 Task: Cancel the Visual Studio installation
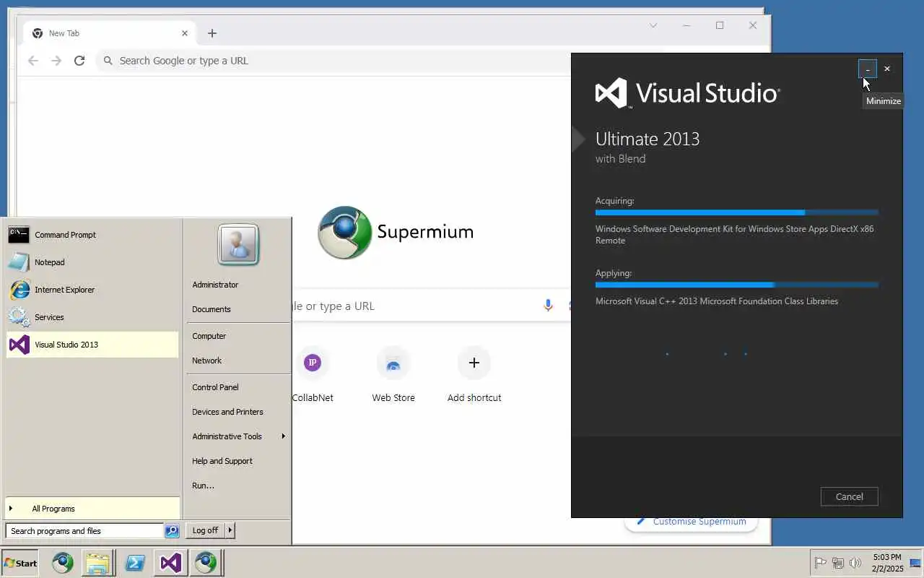(849, 496)
